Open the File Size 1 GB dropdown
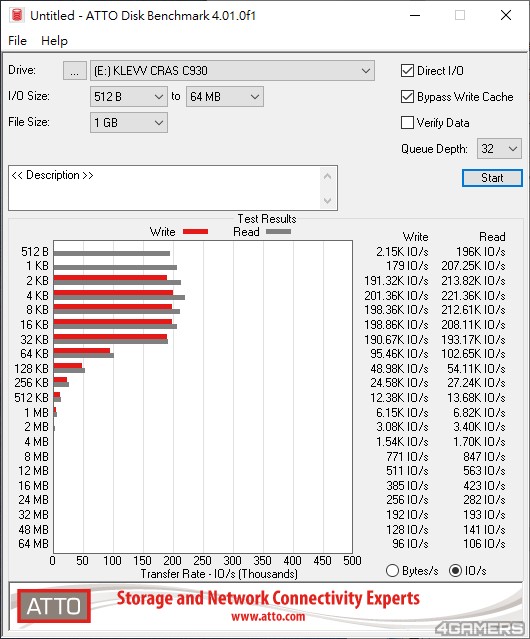This screenshot has width=530, height=639. pyautogui.click(x=129, y=123)
